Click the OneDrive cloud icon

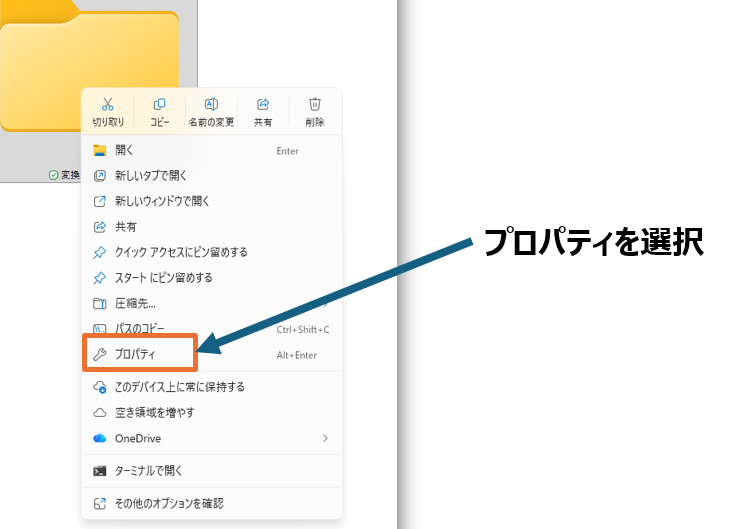pos(100,438)
